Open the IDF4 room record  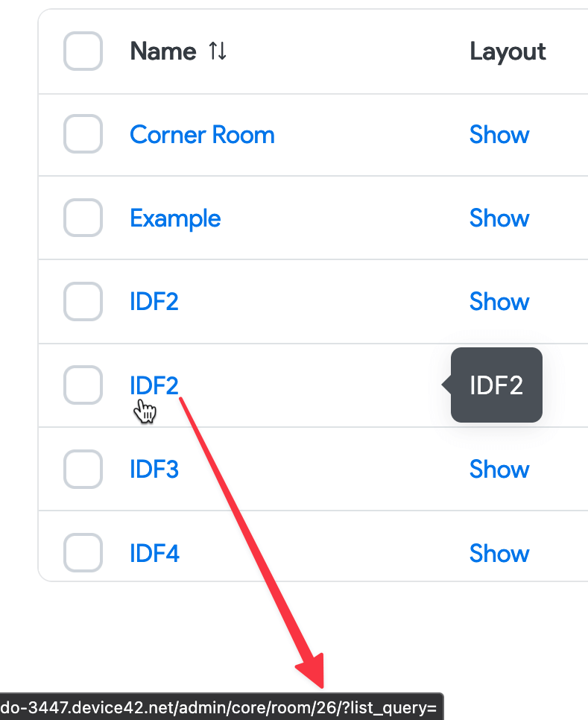[x=154, y=553]
